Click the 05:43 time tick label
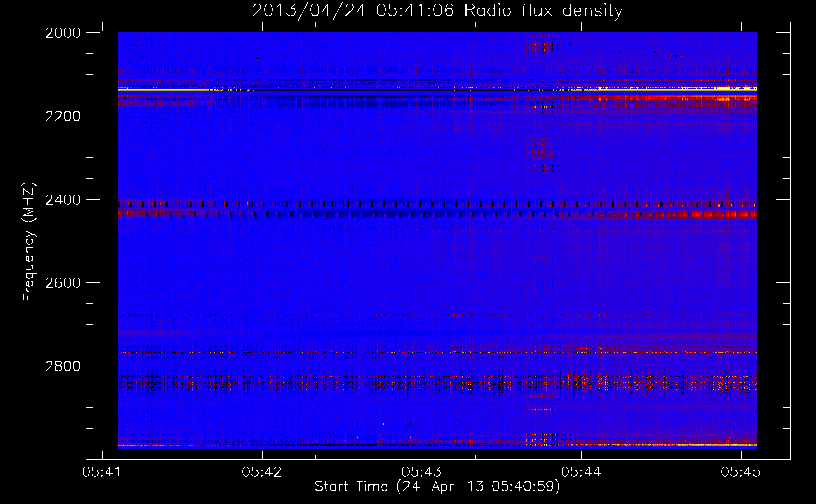The image size is (816, 504). (422, 472)
